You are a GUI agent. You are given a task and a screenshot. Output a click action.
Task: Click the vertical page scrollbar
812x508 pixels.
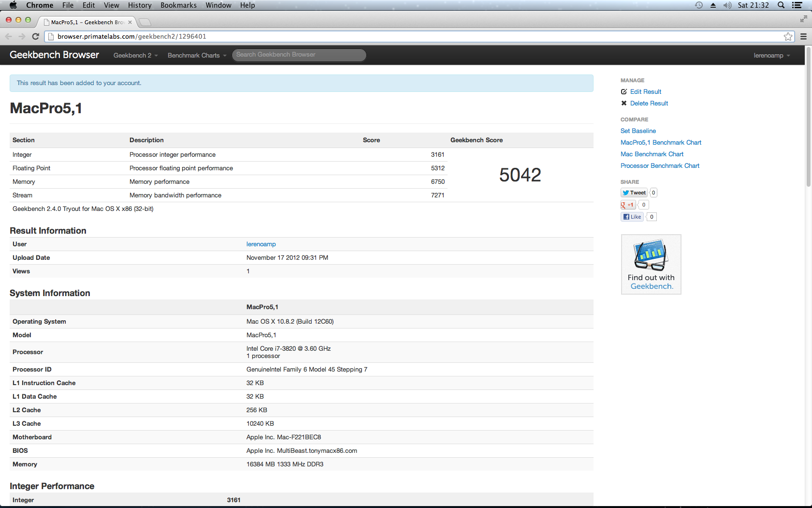click(808, 116)
